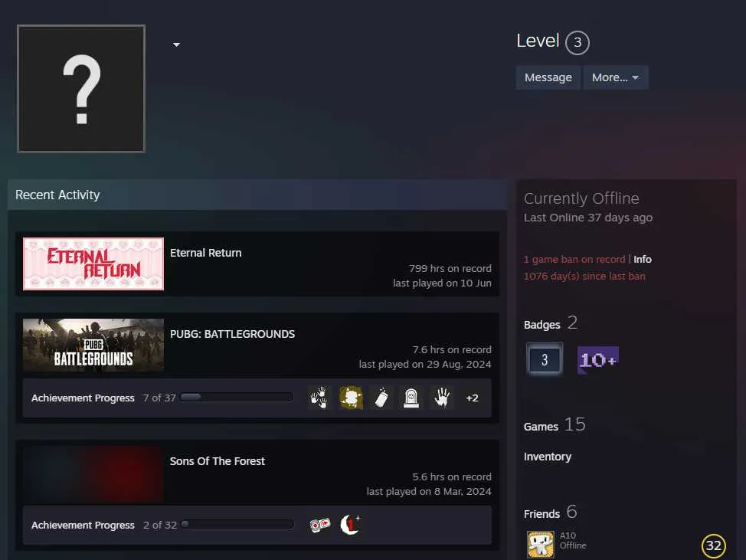Image resolution: width=746 pixels, height=560 pixels.
Task: Open friend A10's avatar
Action: [541, 544]
